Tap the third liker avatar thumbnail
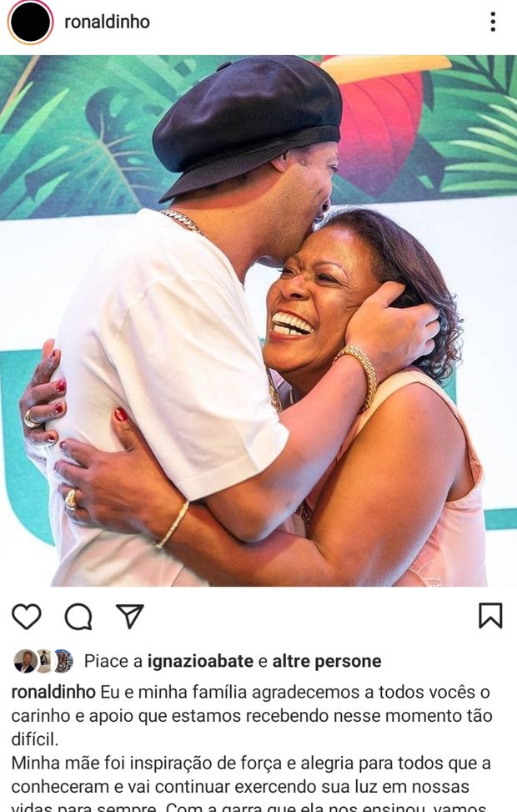517x812 pixels. (63, 661)
